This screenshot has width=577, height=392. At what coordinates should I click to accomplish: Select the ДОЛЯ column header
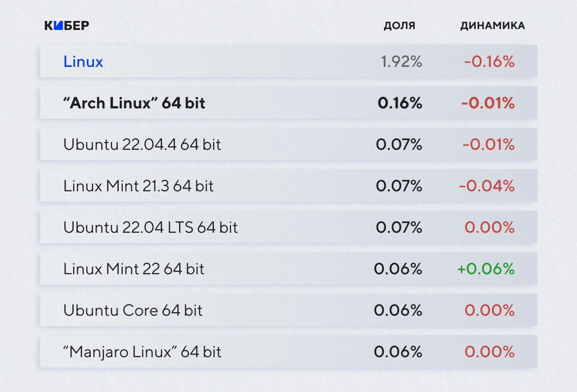[400, 26]
